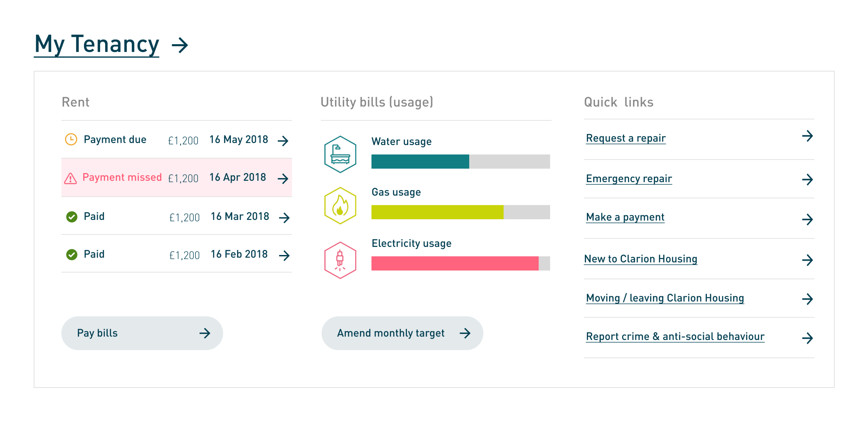This screenshot has width=868, height=427.
Task: Open the My Tenancy heading link
Action: pos(97,44)
